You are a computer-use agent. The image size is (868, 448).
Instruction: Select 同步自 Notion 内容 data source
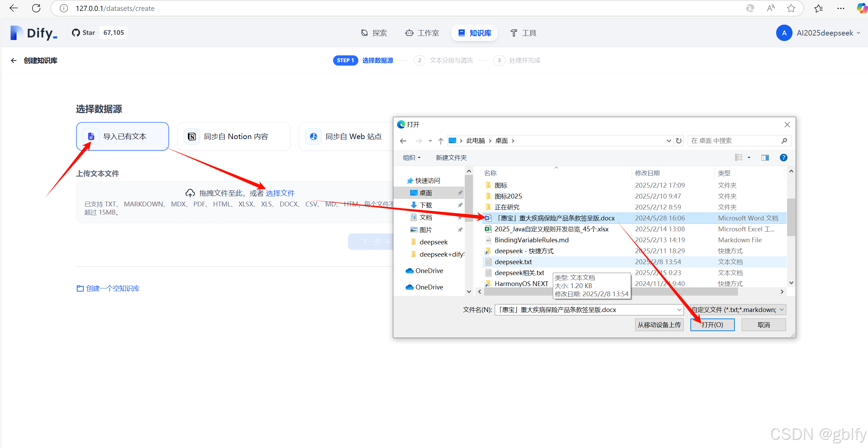234,136
